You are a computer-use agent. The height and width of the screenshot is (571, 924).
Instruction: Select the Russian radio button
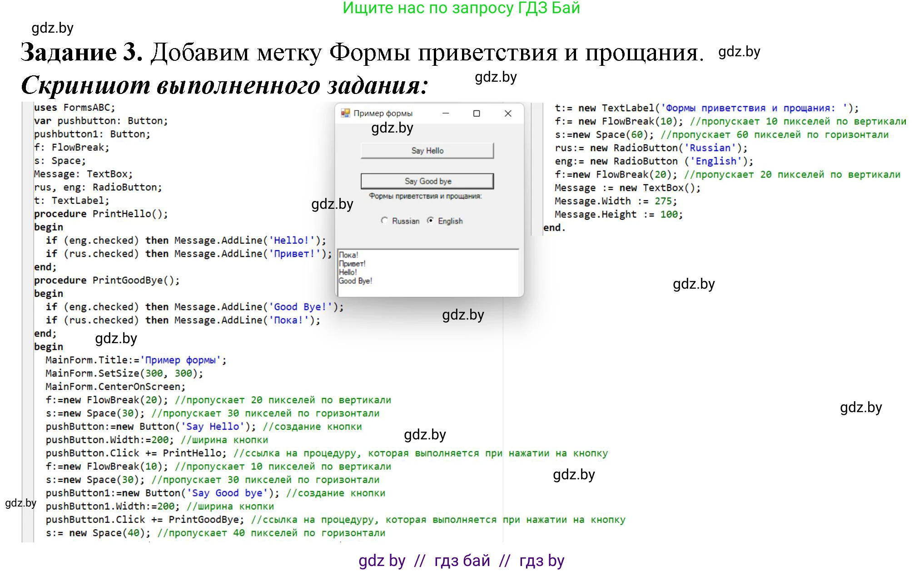click(x=384, y=221)
